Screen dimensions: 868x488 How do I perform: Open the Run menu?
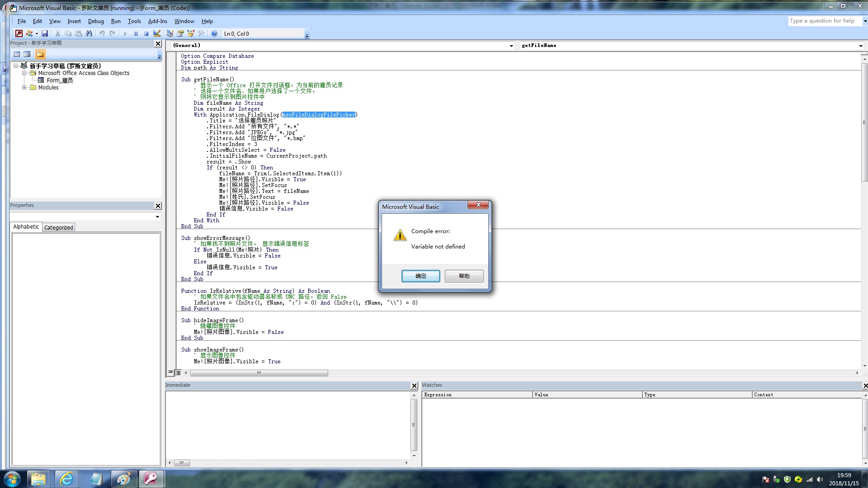116,21
